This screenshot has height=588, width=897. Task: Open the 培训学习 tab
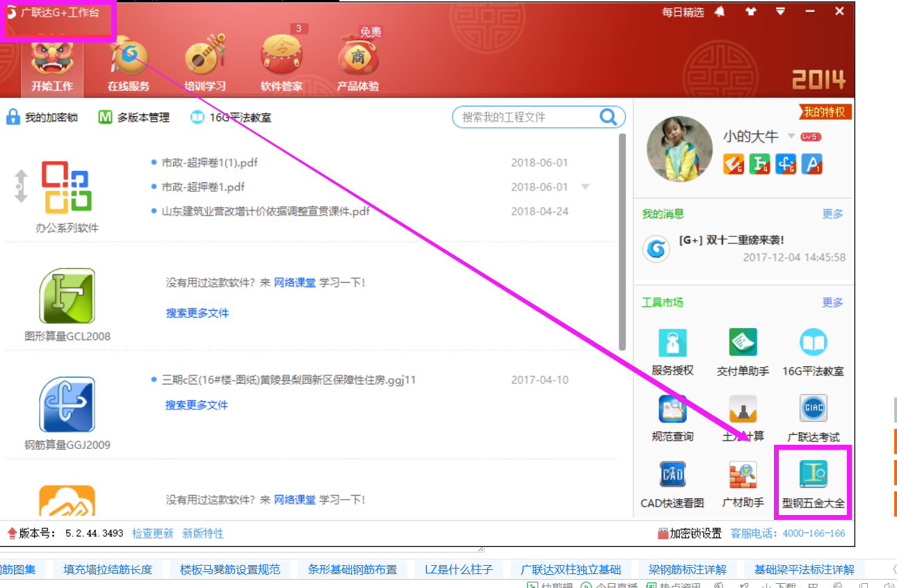coord(205,64)
